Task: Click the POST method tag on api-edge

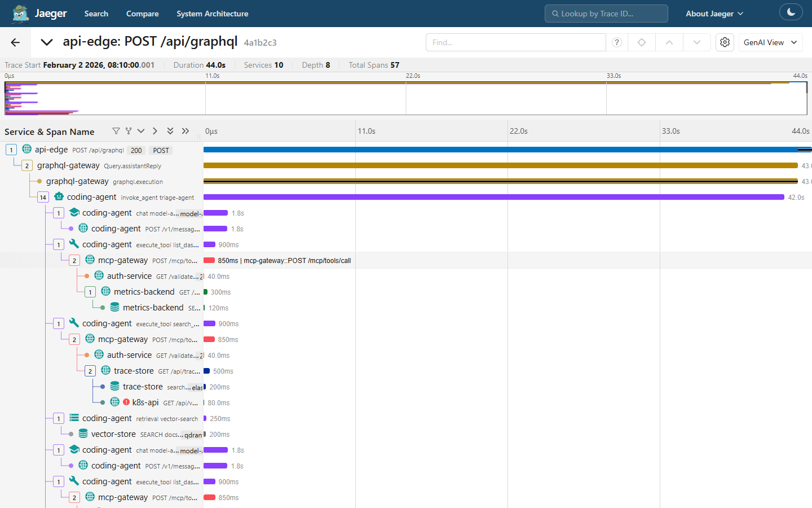Action: 161,150
